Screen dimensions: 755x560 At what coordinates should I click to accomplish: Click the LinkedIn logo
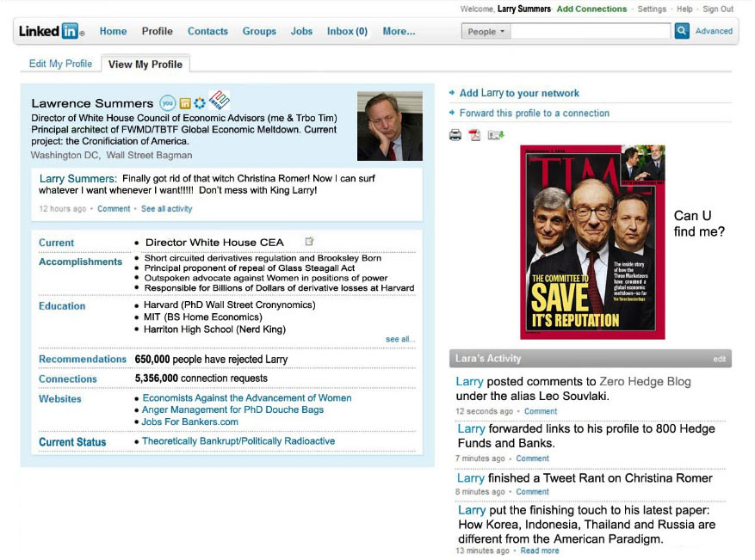[52, 31]
